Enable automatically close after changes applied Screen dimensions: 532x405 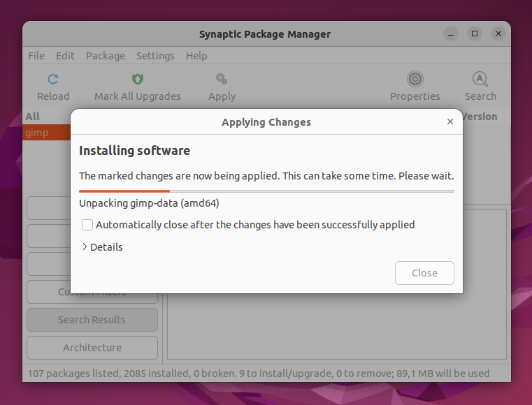click(87, 225)
